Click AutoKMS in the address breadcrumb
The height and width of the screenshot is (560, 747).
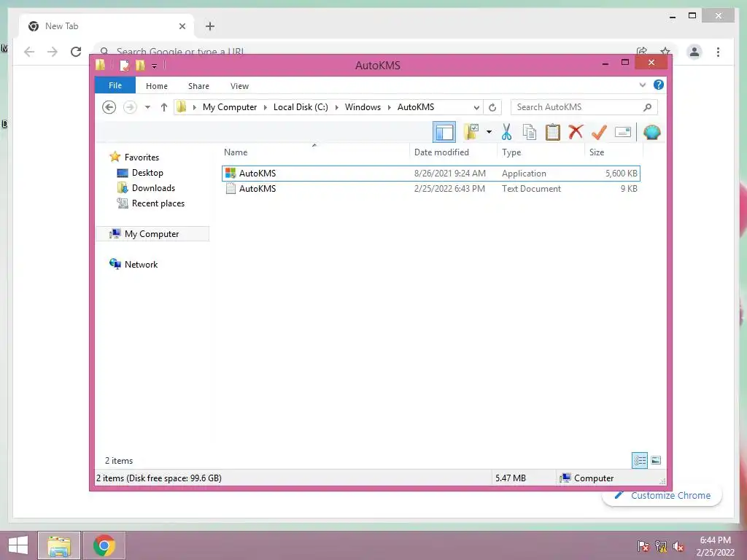(416, 107)
